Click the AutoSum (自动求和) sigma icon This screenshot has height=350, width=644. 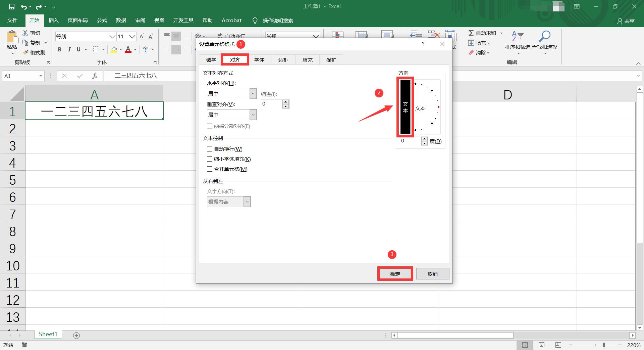click(471, 33)
